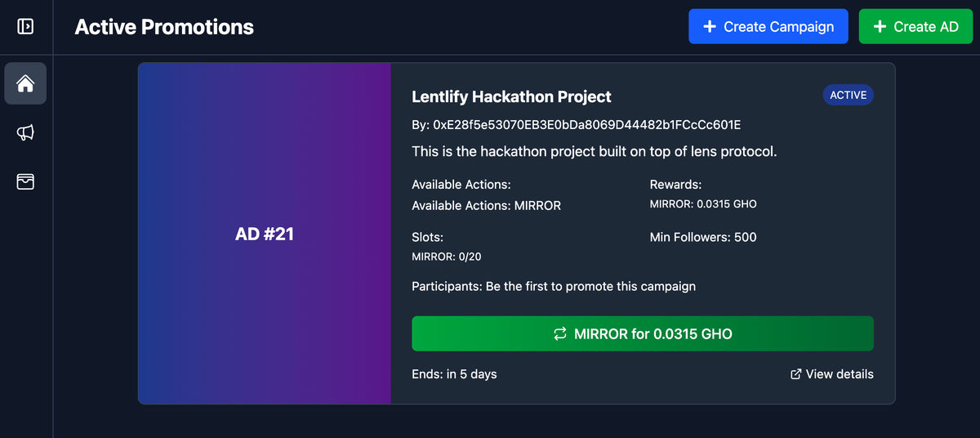Create a new AD

pos(915,26)
